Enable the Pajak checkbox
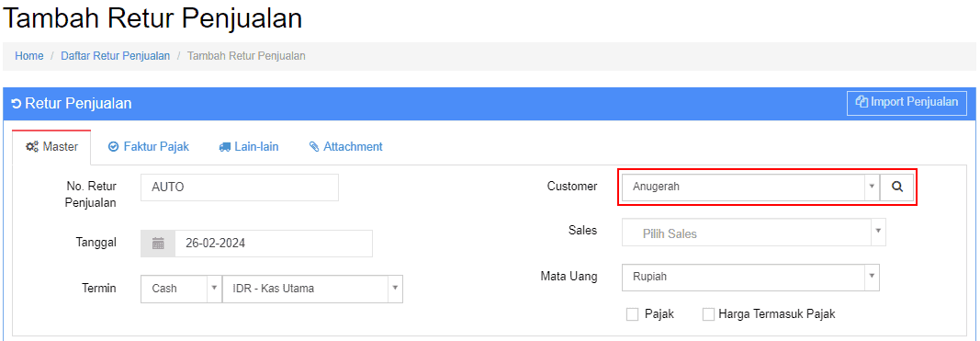980x341 pixels. click(x=632, y=314)
